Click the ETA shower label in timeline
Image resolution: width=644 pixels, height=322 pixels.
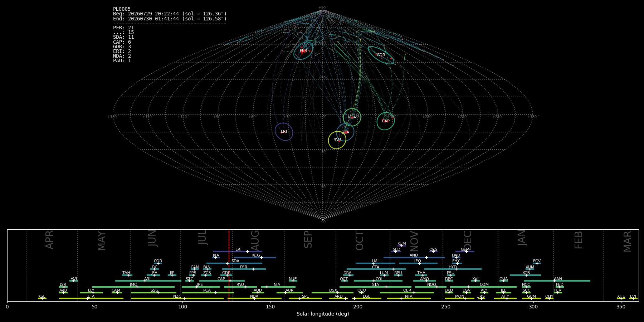point(91,297)
